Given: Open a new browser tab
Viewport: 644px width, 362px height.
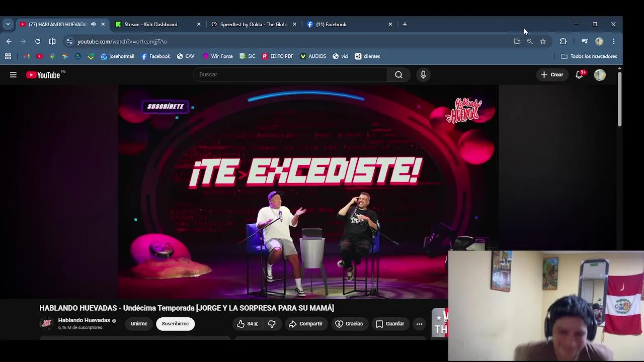Looking at the screenshot, I should coord(405,24).
